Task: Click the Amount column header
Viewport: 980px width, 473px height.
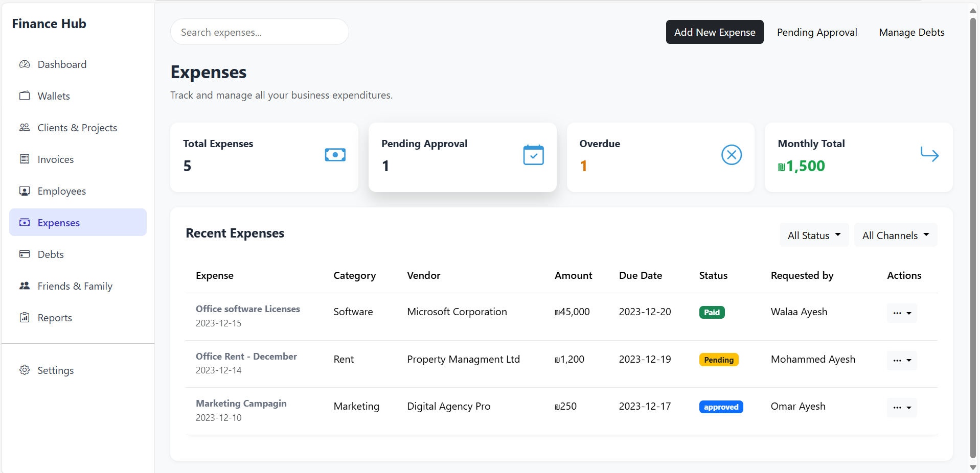Action: tap(574, 275)
